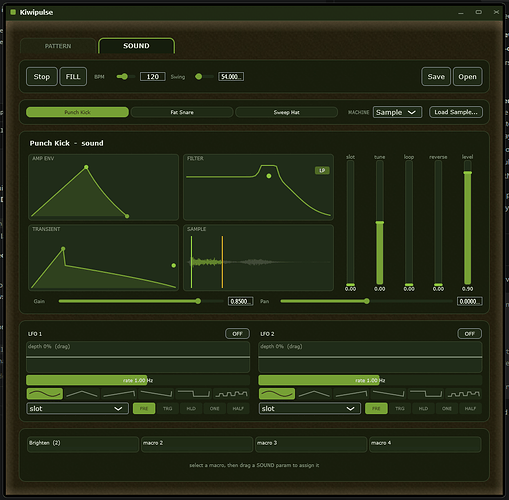Image resolution: width=509 pixels, height=500 pixels.
Task: Enable FRE mode for LFO 1
Action: (x=144, y=409)
